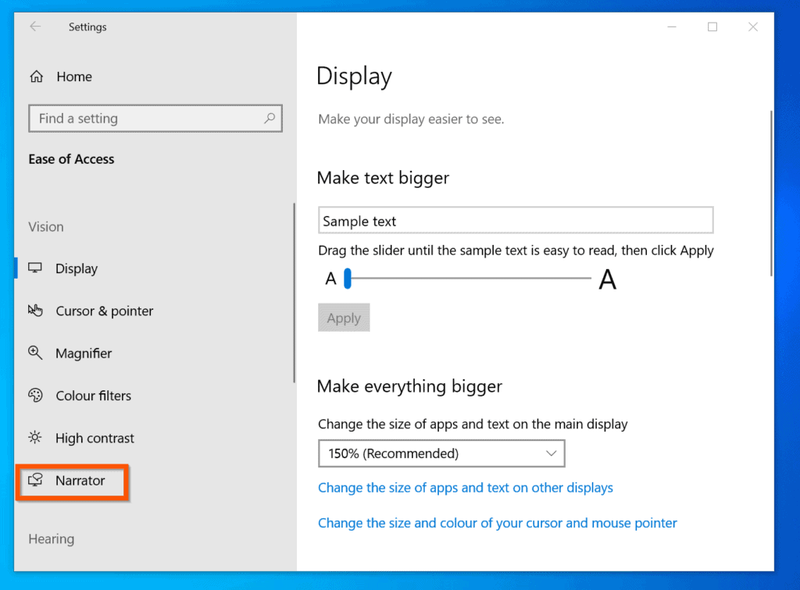Click the Cursor & pointer icon
800x590 pixels.
tap(35, 310)
